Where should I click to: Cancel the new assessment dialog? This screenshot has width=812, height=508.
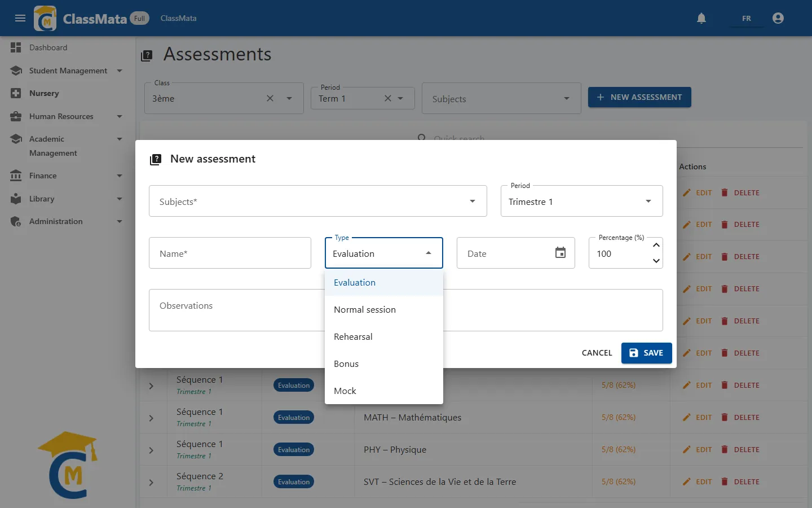tap(597, 353)
